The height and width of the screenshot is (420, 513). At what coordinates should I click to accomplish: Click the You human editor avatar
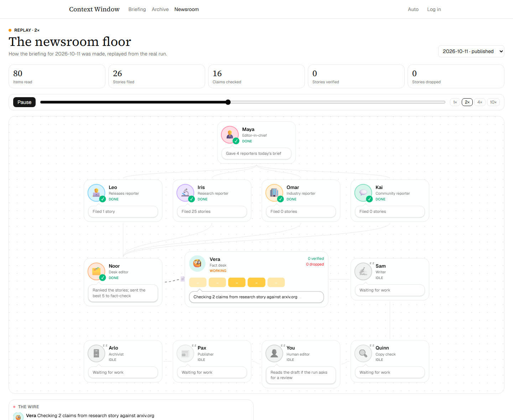pyautogui.click(x=274, y=353)
